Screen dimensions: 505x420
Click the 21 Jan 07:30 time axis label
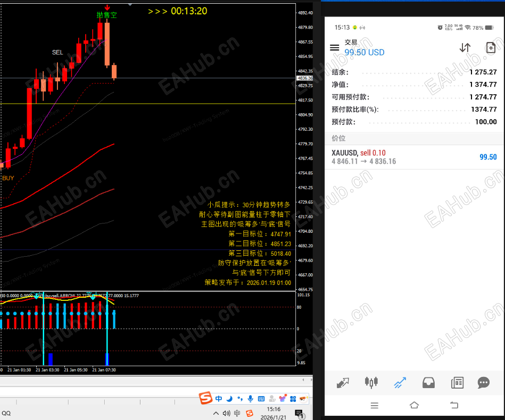104,370
